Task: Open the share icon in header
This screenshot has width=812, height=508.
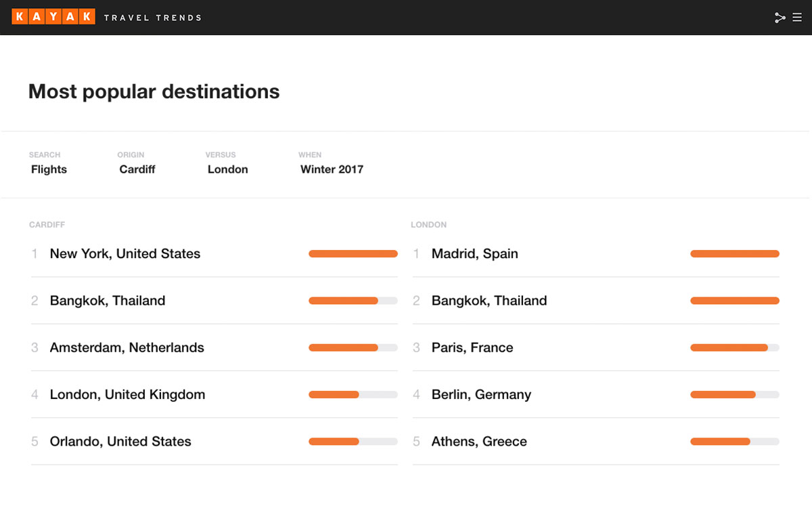Action: 780,18
